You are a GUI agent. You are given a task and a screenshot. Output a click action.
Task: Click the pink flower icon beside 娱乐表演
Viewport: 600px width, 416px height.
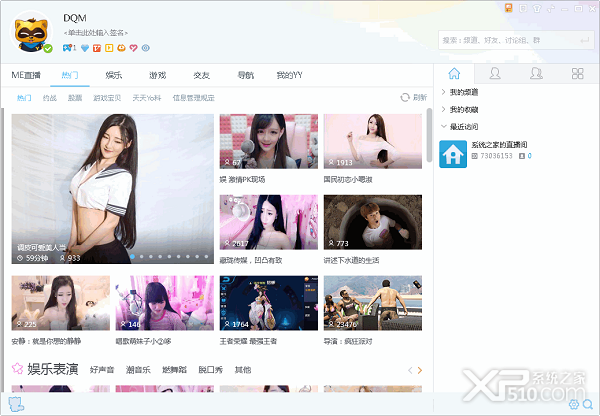click(x=17, y=368)
